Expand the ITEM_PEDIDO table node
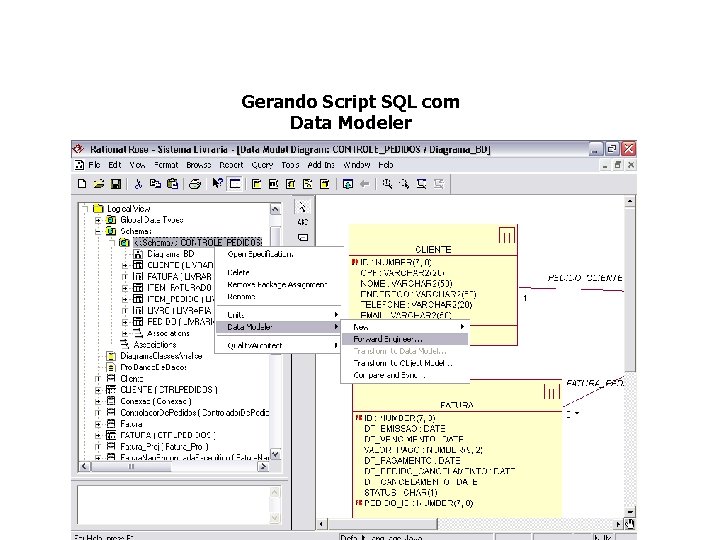This screenshot has height=540, width=720. click(124, 299)
